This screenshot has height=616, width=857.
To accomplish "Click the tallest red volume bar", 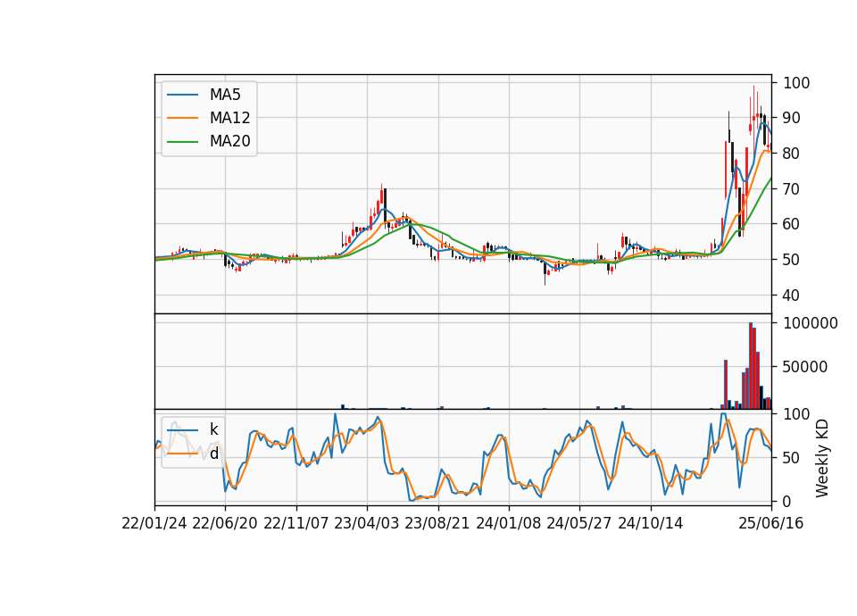I will [x=751, y=366].
